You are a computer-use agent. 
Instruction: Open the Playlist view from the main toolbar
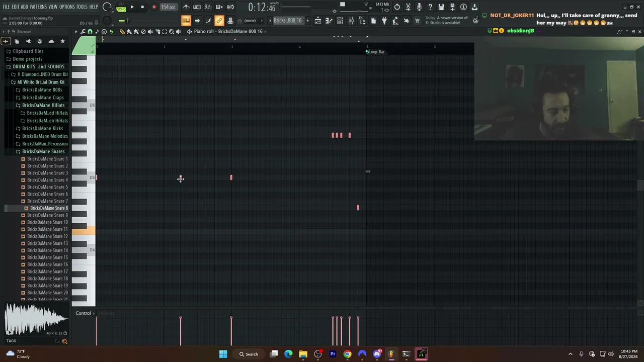tap(318, 21)
